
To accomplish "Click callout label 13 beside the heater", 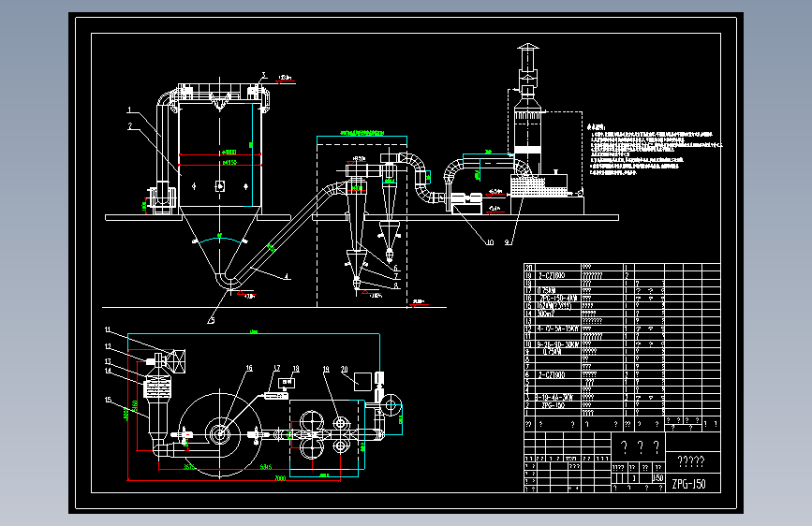I will tap(108, 362).
